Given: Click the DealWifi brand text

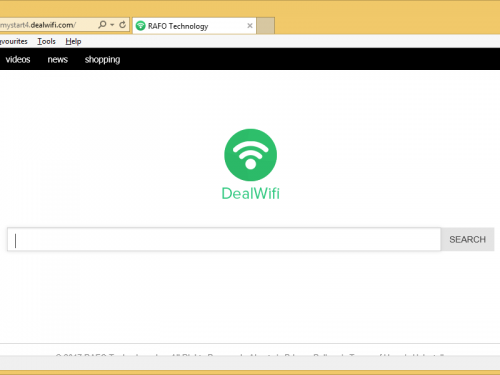Looking at the screenshot, I should [251, 194].
